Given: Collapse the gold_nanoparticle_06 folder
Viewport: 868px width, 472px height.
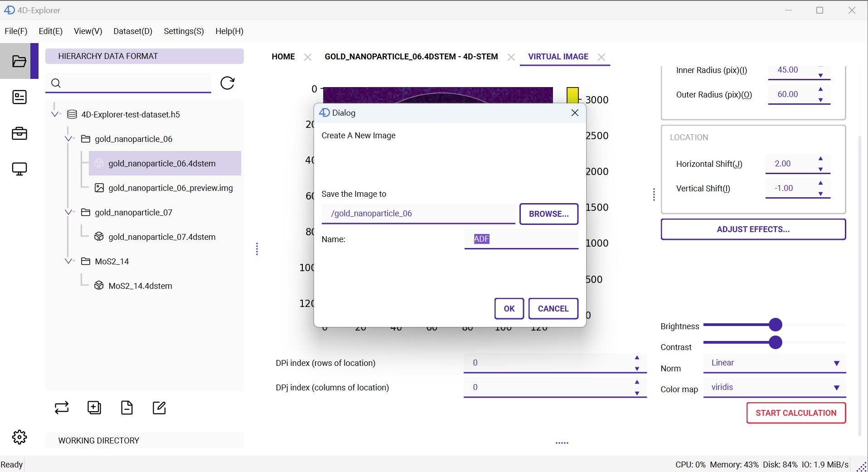Looking at the screenshot, I should pos(68,139).
